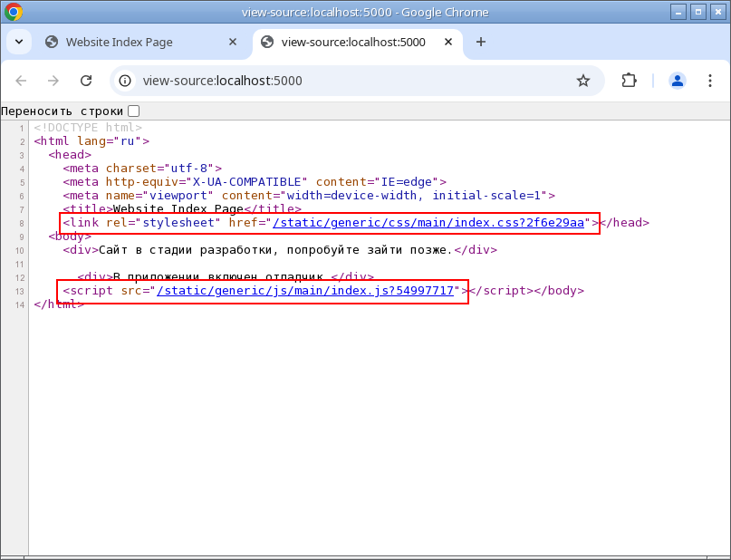Close the Website Index Page tab
This screenshot has height=560, width=731.
[x=233, y=42]
